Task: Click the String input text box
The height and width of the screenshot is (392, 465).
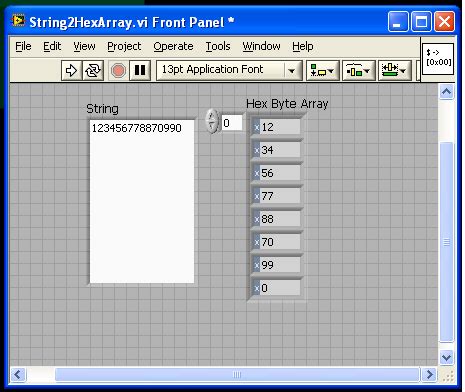Action: click(142, 202)
